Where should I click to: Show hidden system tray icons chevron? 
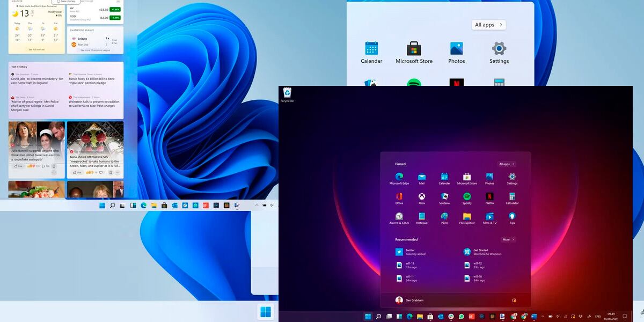coord(542,317)
